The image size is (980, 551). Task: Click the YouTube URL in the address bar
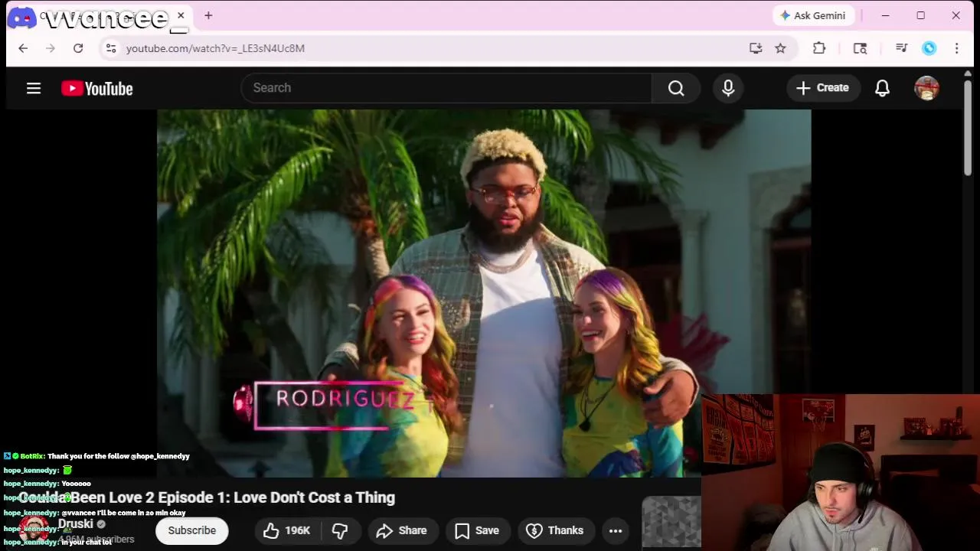[x=215, y=48]
